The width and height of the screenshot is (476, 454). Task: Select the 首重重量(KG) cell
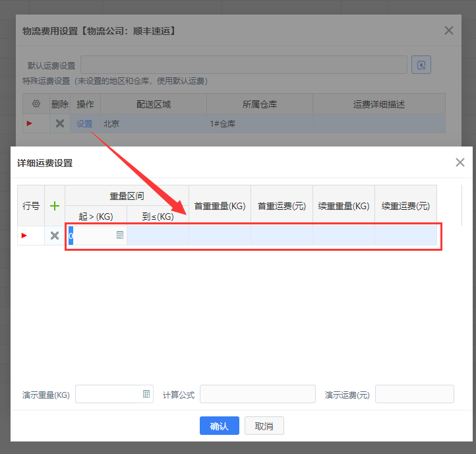pos(220,236)
